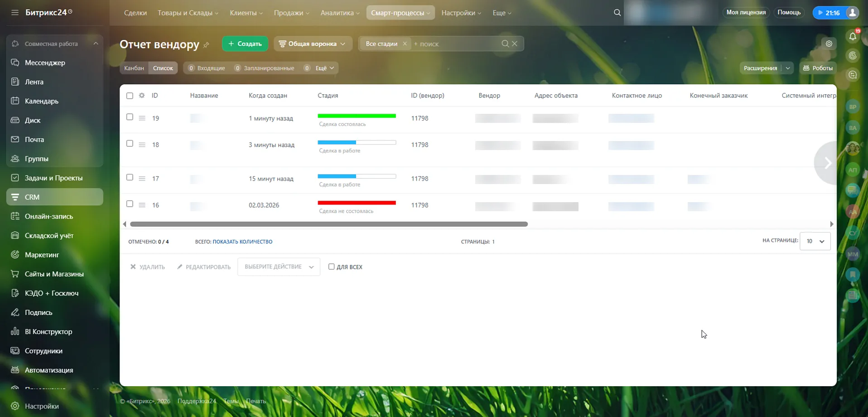The image size is (868, 417).
Task: Enable the Для всех checkbox
Action: coord(331,267)
